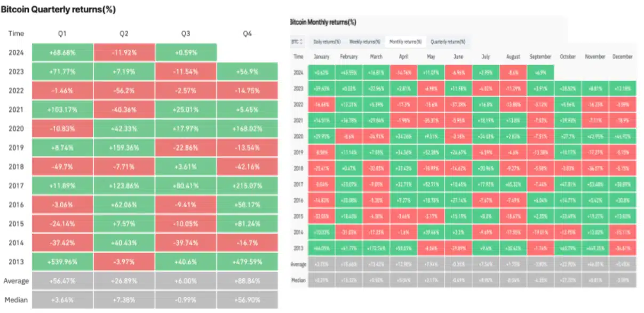Click the Q1 column header
The height and width of the screenshot is (313, 644).
(62, 33)
